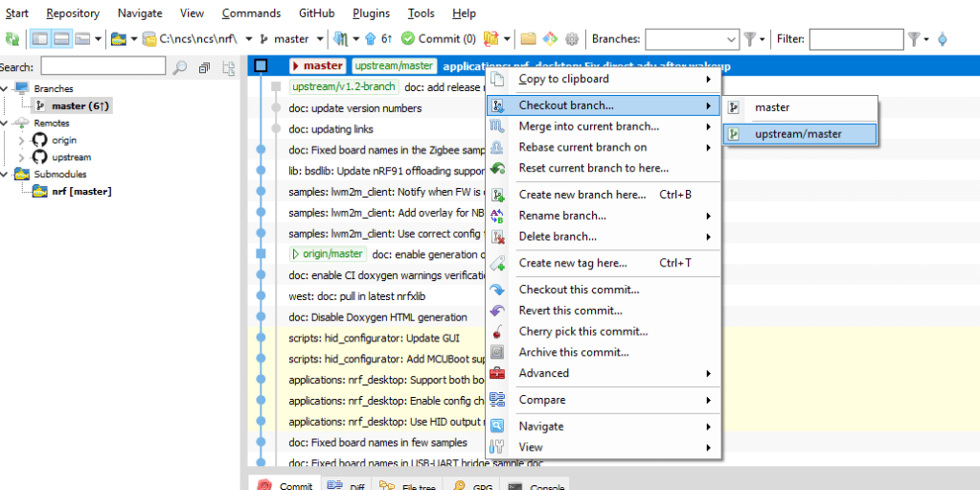Click inside the Filter text field
Viewport: 980px width, 490px height.
pos(855,39)
